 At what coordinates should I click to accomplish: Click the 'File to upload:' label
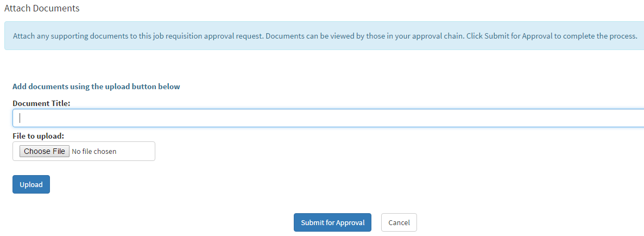pyautogui.click(x=39, y=135)
